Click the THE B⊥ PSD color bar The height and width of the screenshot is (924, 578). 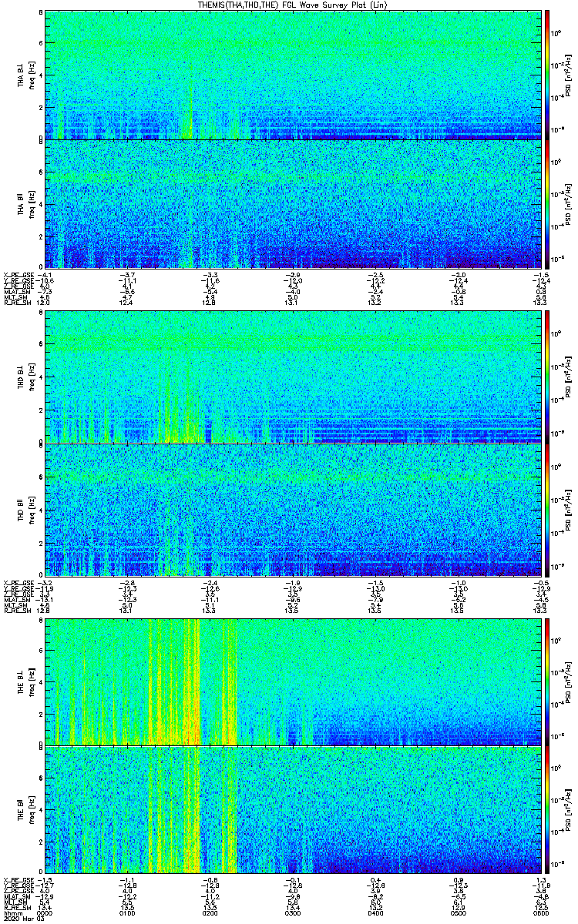pos(547,681)
